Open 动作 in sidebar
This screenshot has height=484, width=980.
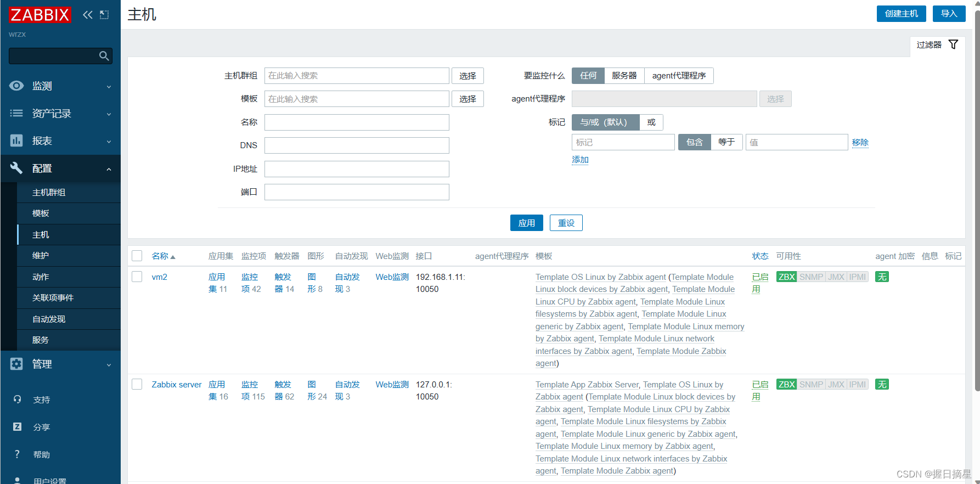pyautogui.click(x=69, y=277)
